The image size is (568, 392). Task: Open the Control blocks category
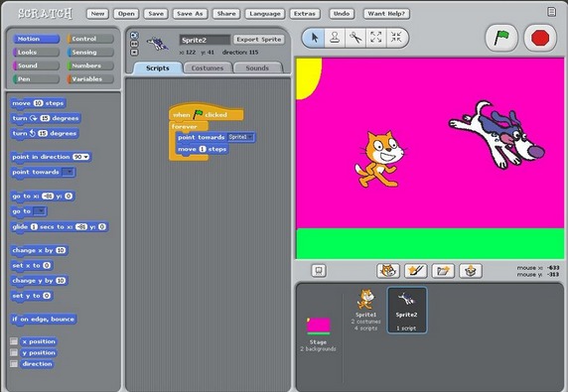point(90,39)
